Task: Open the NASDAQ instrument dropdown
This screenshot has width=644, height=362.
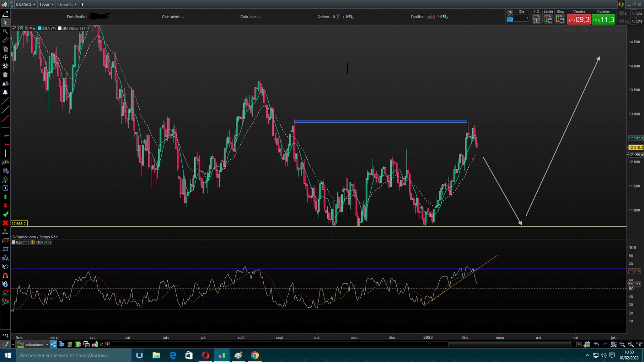Action: pyautogui.click(x=26, y=5)
